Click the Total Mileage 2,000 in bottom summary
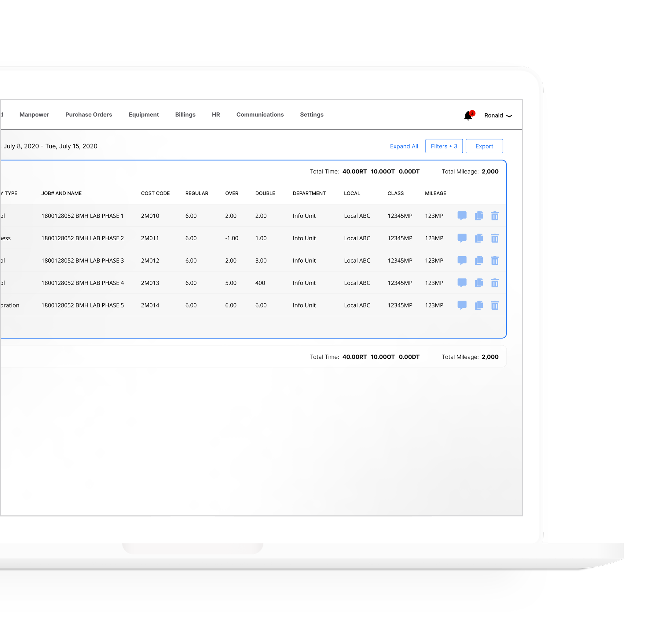This screenshot has height=644, width=645. [470, 357]
